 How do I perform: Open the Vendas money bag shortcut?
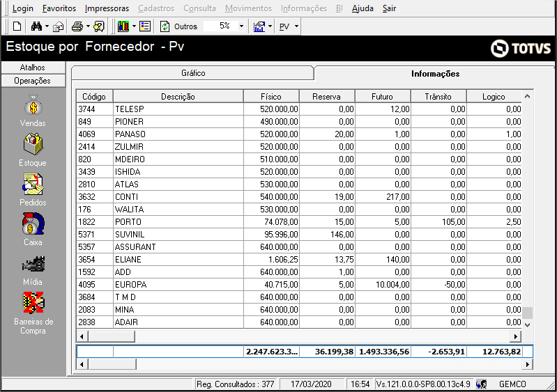[33, 105]
